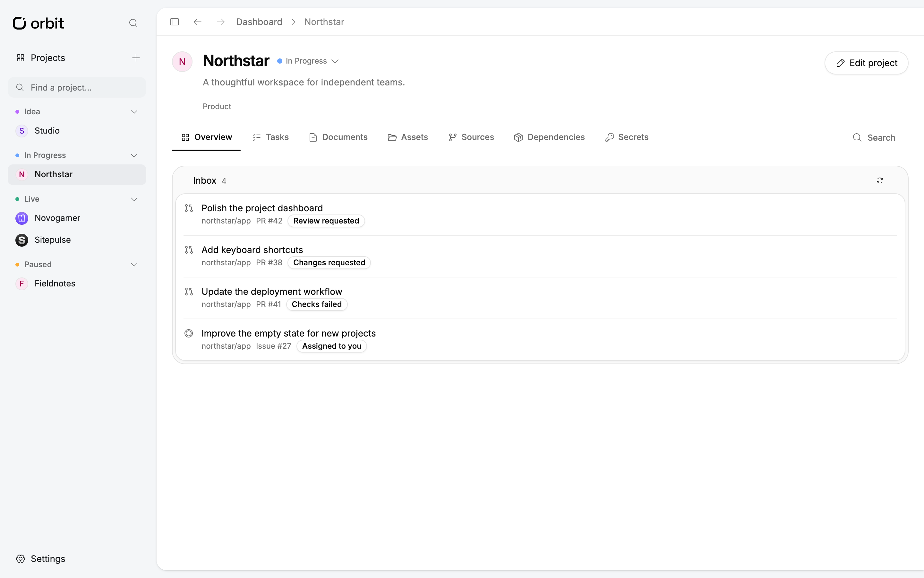Click Fieldnotes project avatar icon

[x=22, y=284]
